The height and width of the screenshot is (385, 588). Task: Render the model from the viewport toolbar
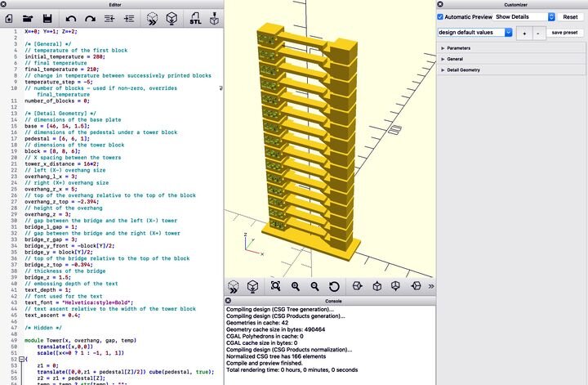[x=254, y=286]
